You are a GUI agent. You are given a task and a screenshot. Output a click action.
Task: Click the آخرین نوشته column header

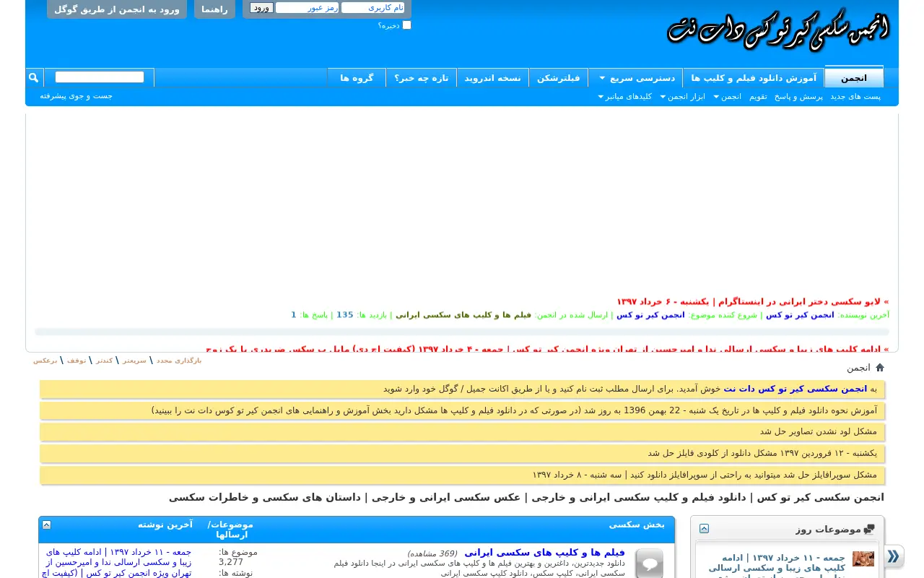click(165, 525)
